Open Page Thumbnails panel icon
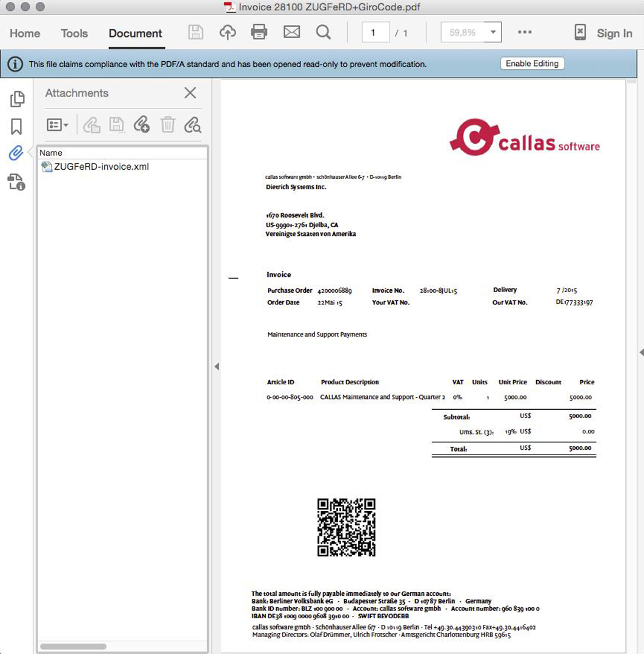Image resolution: width=644 pixels, height=654 pixels. 17,99
